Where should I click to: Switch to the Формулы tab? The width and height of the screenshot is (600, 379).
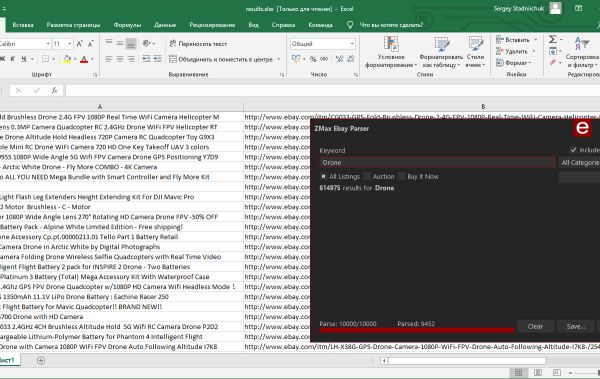127,25
